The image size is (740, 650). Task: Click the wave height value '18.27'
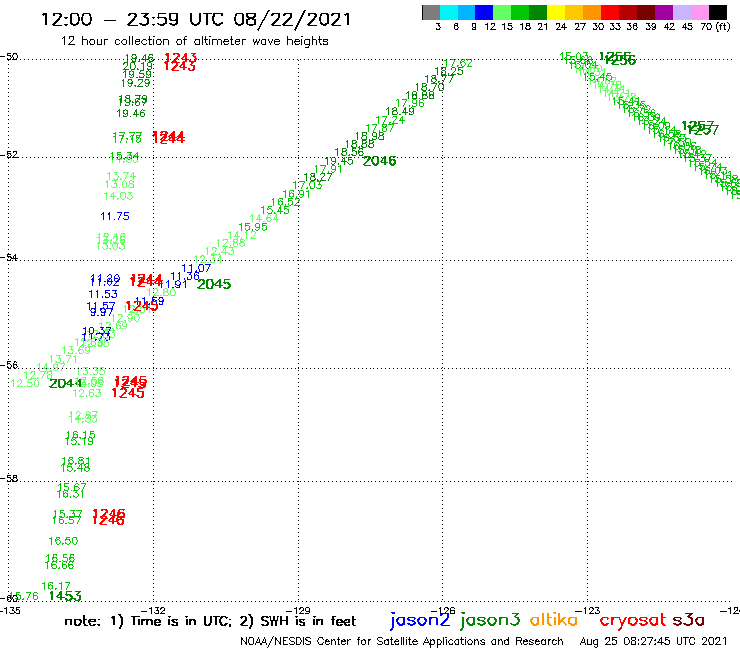318,177
